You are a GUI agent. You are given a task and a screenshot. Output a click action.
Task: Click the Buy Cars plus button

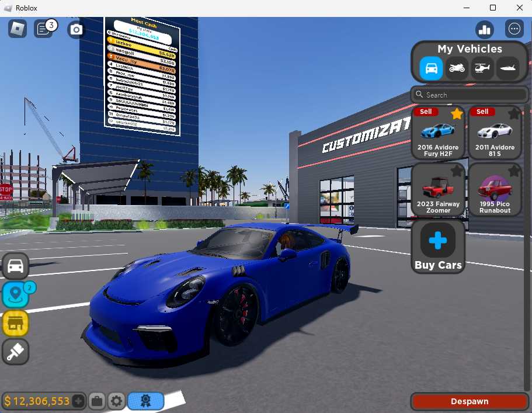(x=437, y=247)
